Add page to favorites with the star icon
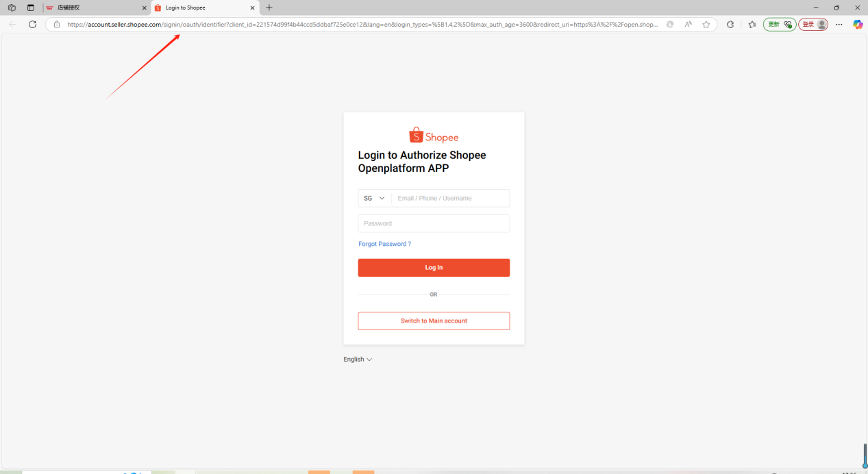This screenshot has width=868, height=474. click(706, 24)
